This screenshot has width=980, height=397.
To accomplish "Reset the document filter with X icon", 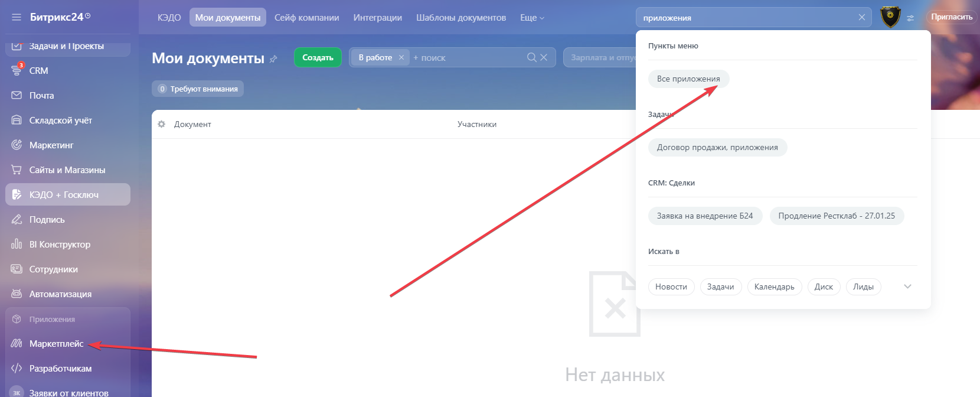I will [544, 57].
